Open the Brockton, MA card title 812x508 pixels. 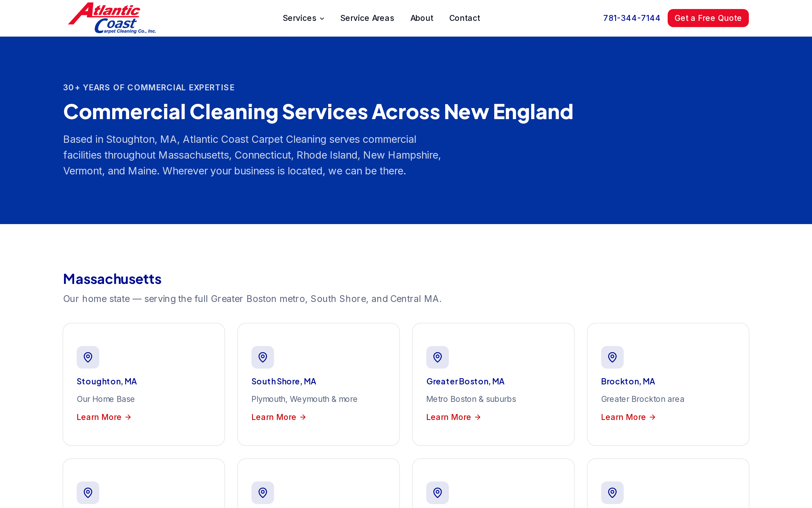point(628,381)
